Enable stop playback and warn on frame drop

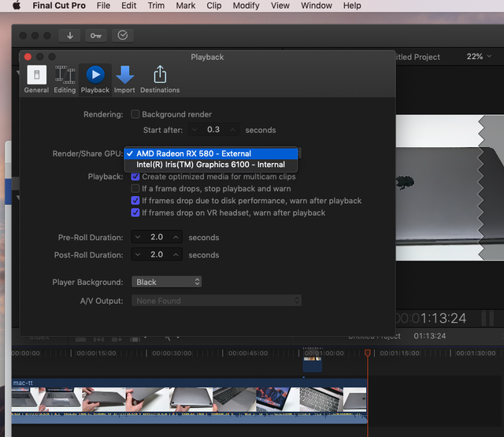coord(135,188)
